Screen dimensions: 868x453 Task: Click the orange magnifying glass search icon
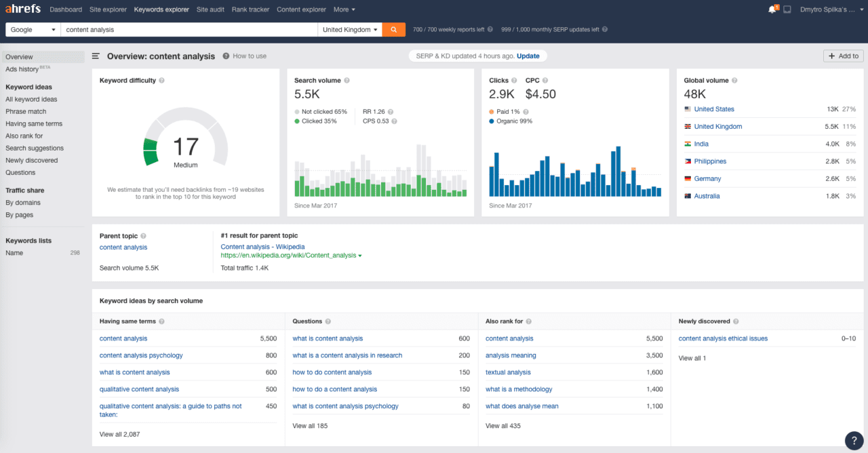point(393,30)
